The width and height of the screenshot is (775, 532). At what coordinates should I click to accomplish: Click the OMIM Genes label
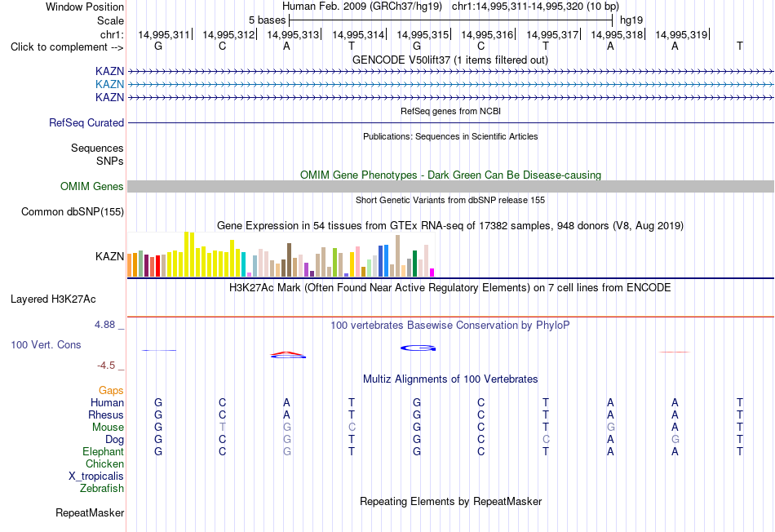[x=91, y=186]
